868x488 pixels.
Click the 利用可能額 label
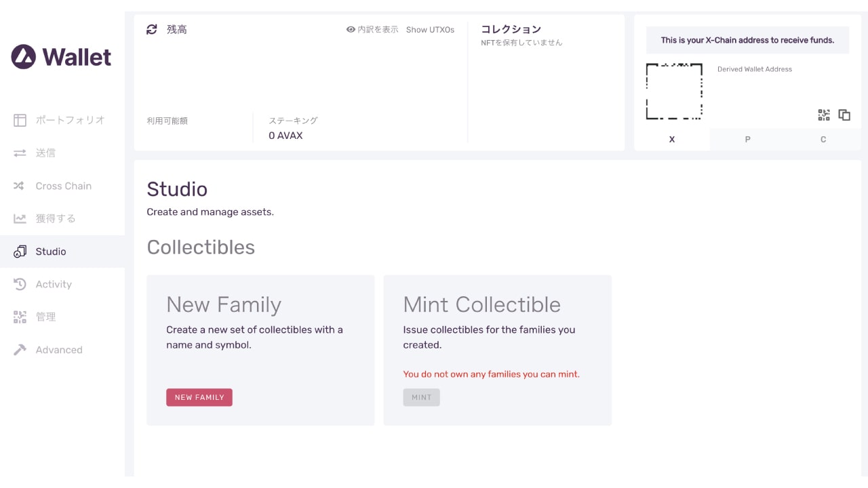[x=167, y=121]
